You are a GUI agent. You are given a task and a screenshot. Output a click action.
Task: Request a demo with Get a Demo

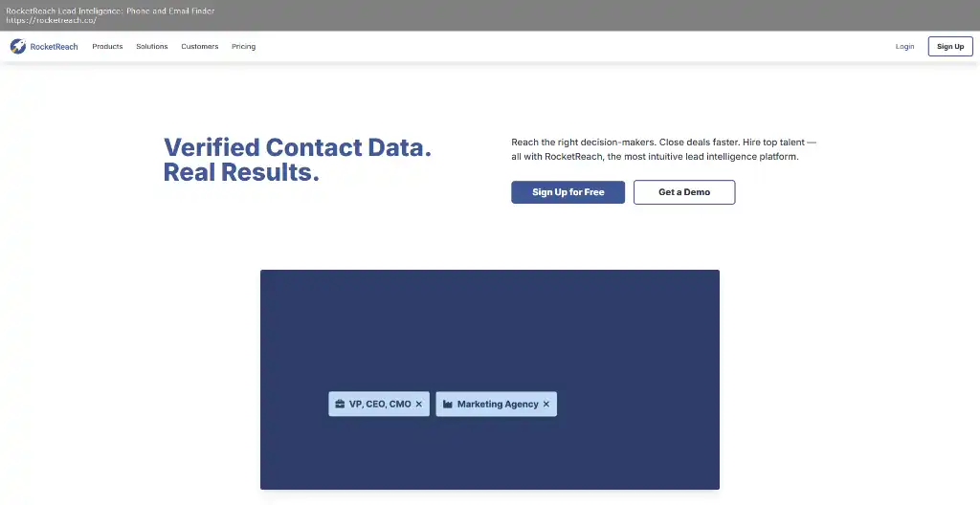point(684,192)
